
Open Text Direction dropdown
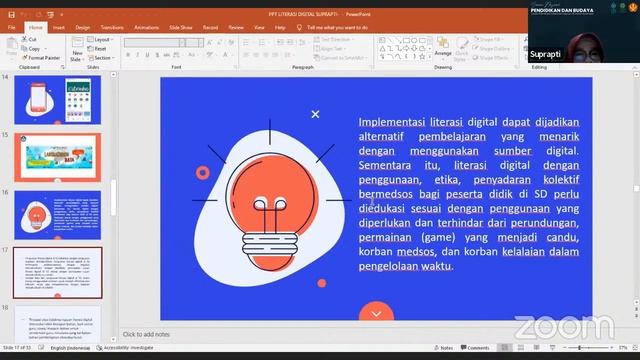coord(334,40)
